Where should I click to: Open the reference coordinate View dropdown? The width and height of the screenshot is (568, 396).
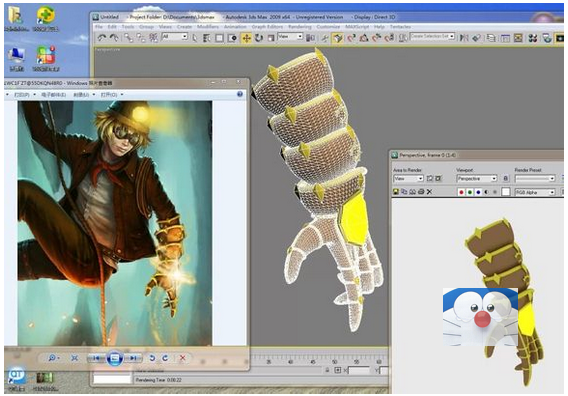(290, 37)
